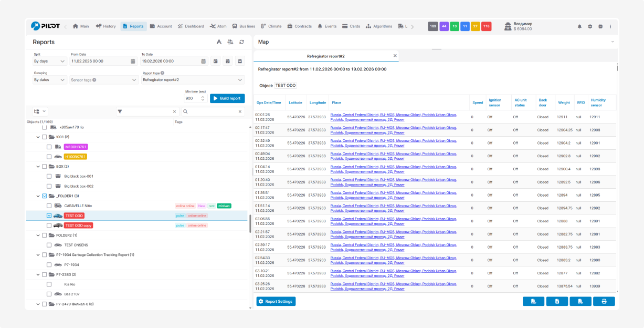Check the box for CARAVELLE Nño
644x328 pixels.
tap(49, 206)
